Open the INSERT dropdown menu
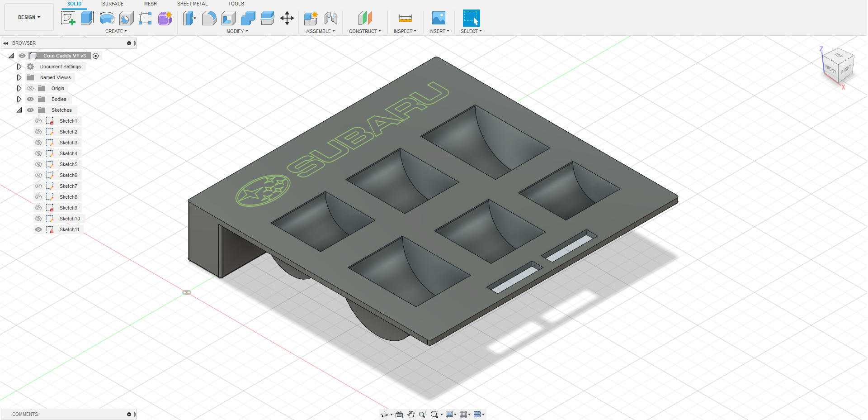Viewport: 868px width, 420px height. click(x=439, y=31)
